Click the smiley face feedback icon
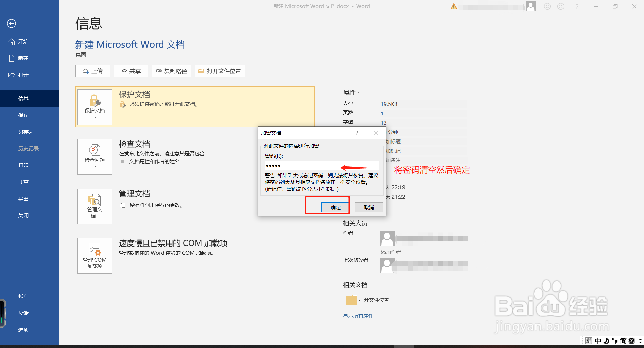 (547, 6)
